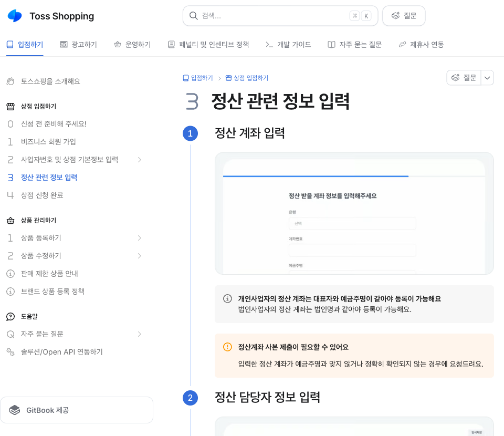Click the 상품 등록하기 label
The image size is (504, 436).
click(41, 238)
